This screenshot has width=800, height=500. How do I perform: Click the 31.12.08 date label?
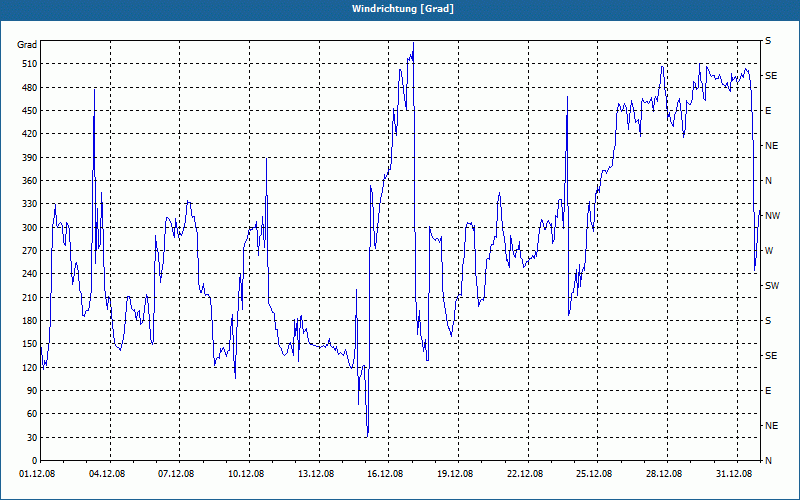coord(734,474)
